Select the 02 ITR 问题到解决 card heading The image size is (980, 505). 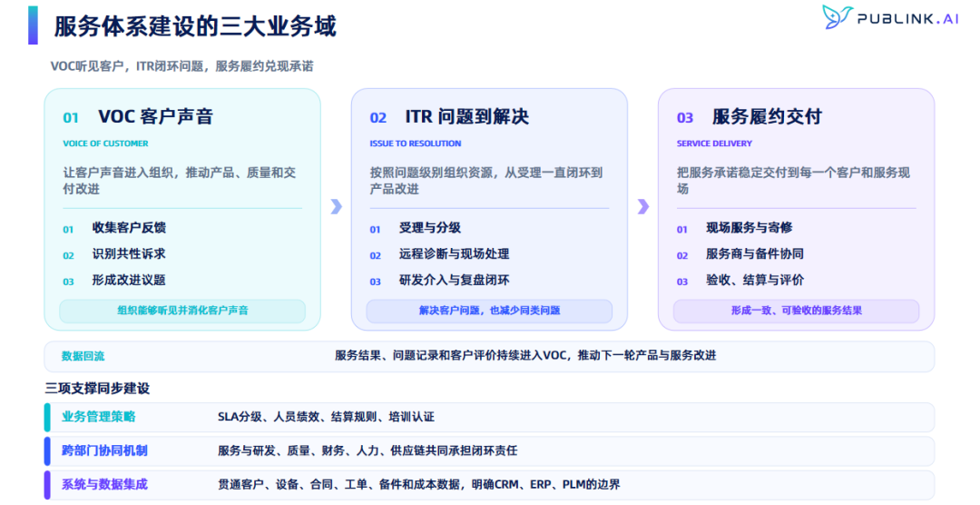click(449, 117)
